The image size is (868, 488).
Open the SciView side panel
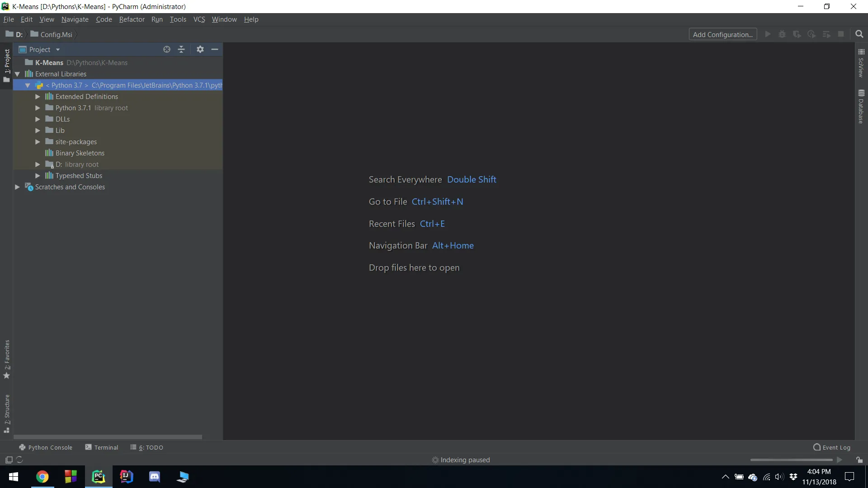[861, 63]
